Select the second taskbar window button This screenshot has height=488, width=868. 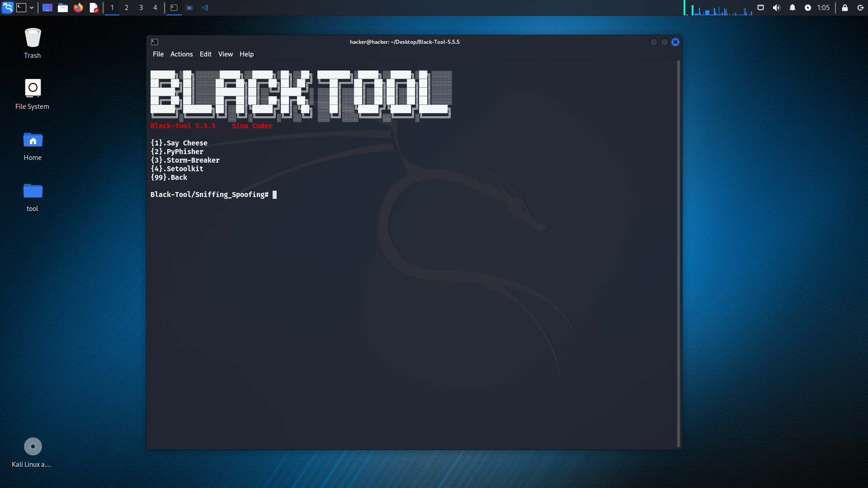[x=189, y=8]
